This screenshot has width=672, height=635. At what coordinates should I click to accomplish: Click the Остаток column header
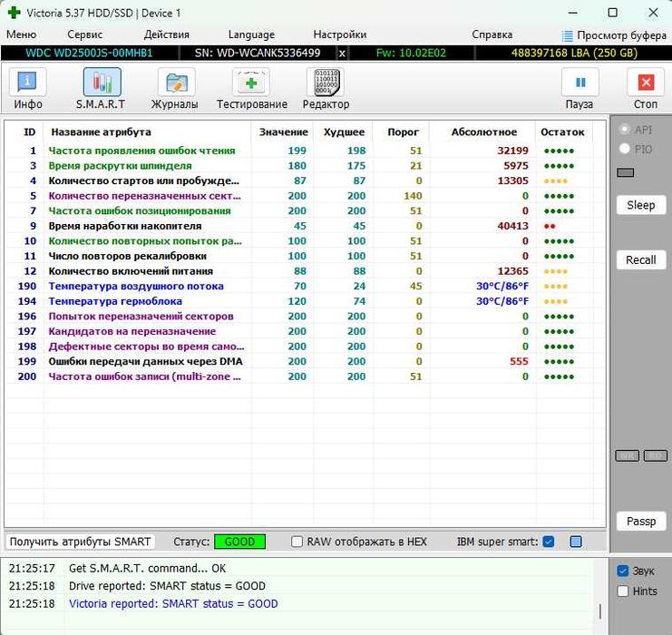point(562,132)
